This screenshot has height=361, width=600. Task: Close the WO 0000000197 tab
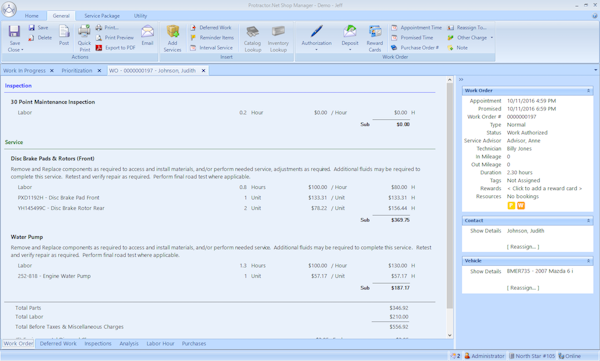[204, 70]
